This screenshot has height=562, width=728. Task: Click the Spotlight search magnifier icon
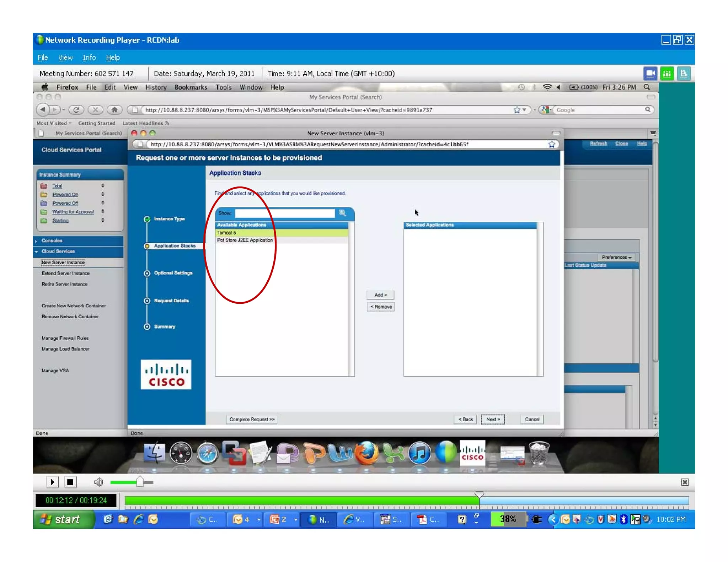coord(647,87)
